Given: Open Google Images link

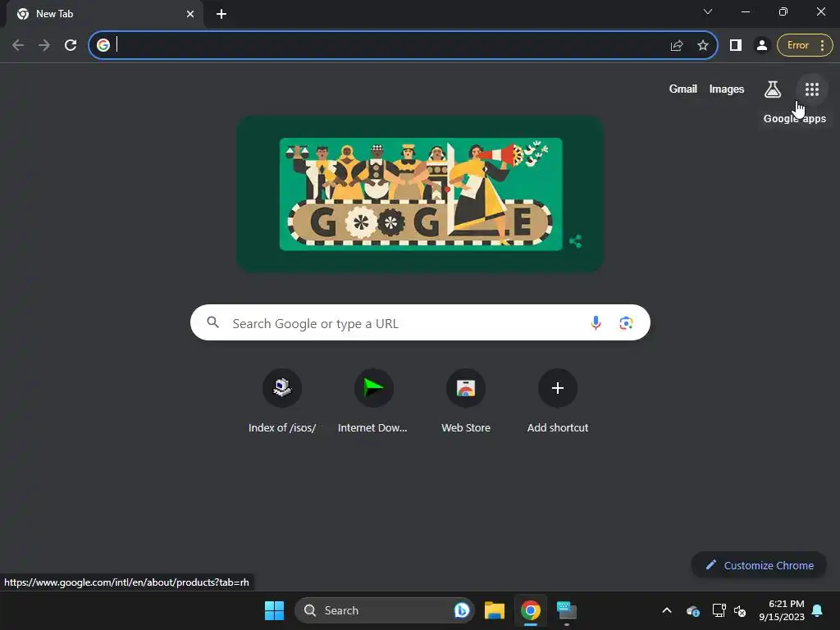Looking at the screenshot, I should [x=727, y=89].
